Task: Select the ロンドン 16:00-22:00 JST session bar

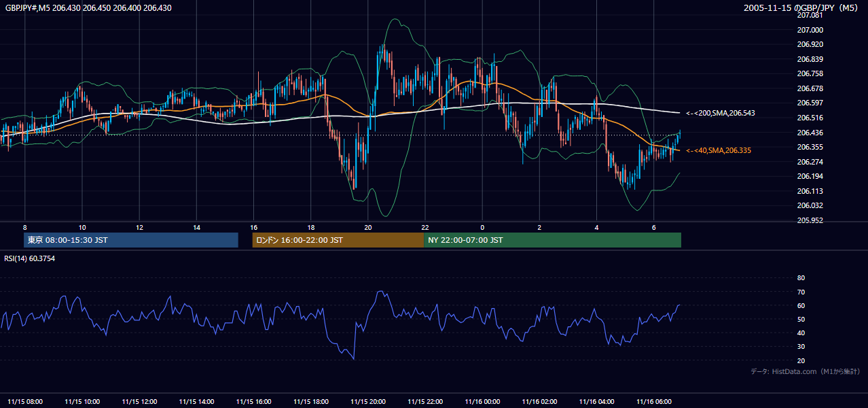Action: [x=338, y=240]
